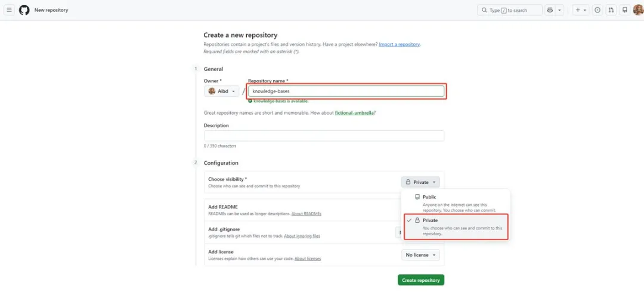Screen dimensions: 644x298
Task: Click the search magnifier field
Action: 510,10
